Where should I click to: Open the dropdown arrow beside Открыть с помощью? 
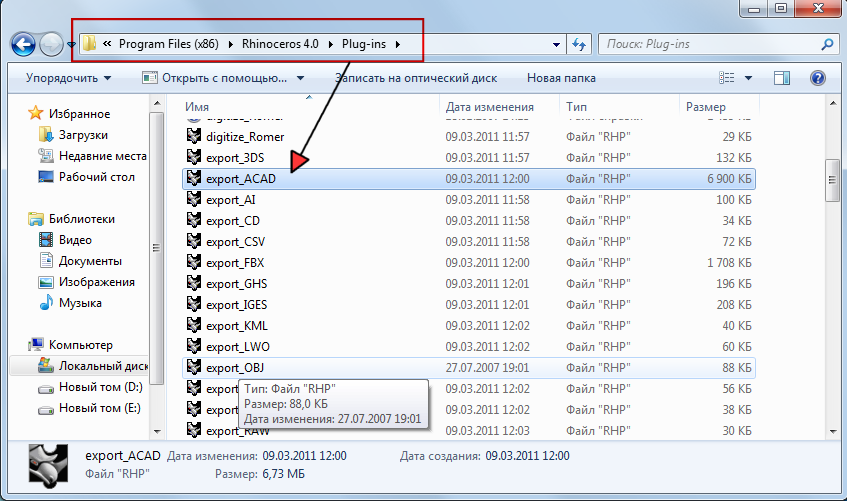click(300, 78)
